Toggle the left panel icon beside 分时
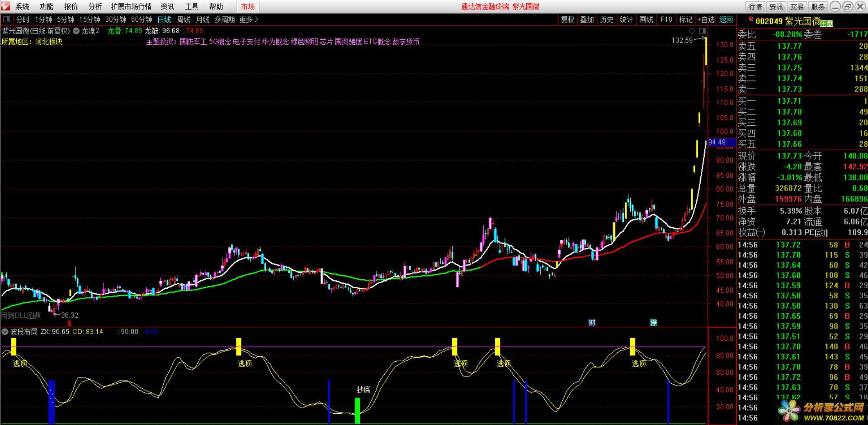Screen dimensions: 868x425 tap(6, 19)
